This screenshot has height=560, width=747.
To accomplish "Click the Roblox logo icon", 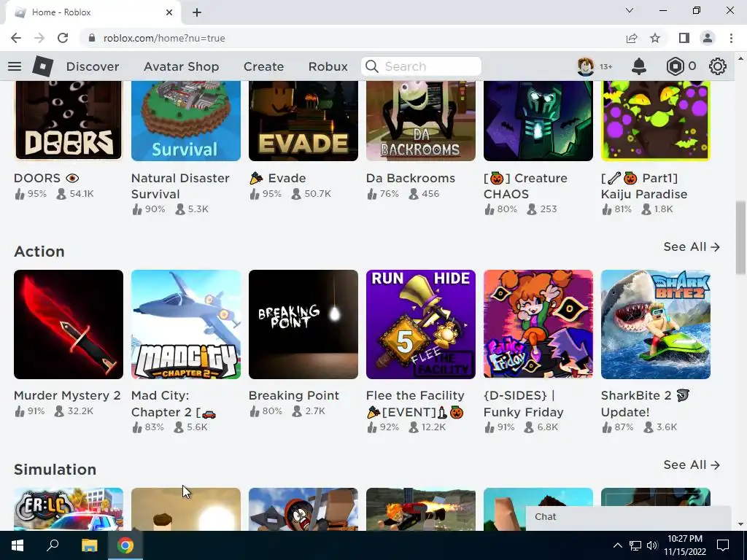I will pyautogui.click(x=42, y=66).
